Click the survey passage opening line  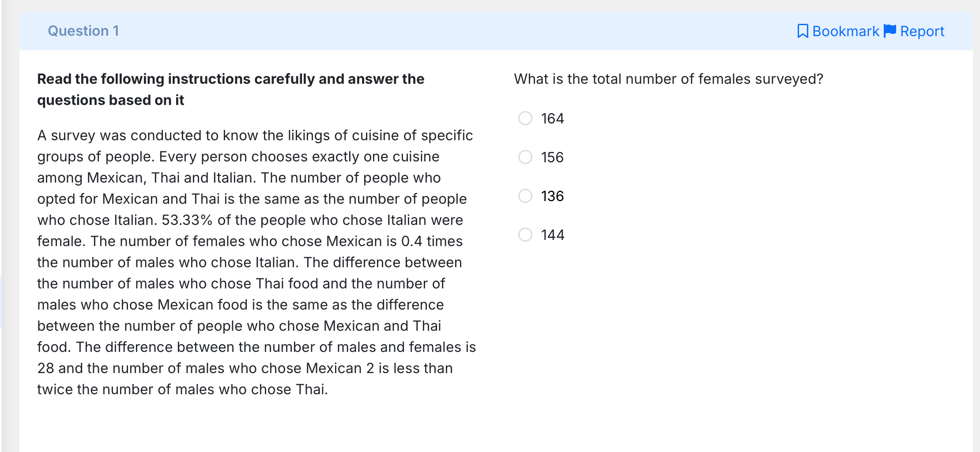click(255, 135)
